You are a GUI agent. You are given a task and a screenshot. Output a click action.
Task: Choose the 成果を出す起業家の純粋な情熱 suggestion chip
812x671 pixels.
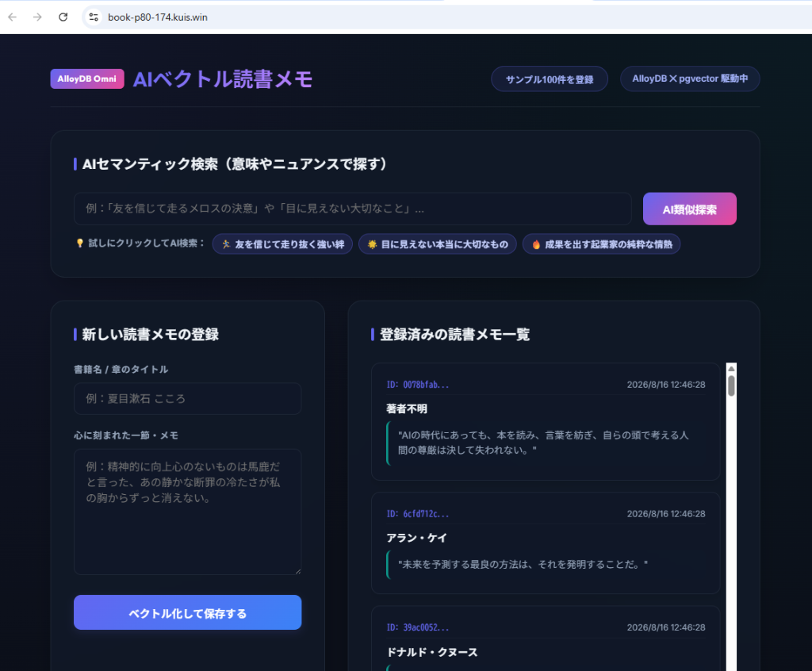point(601,244)
